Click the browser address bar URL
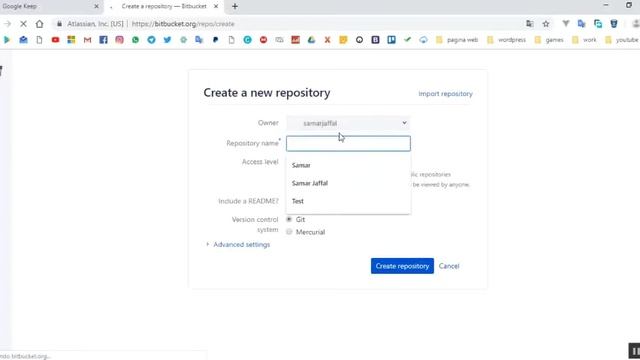Screen dimensions: 640x360 [x=183, y=24]
